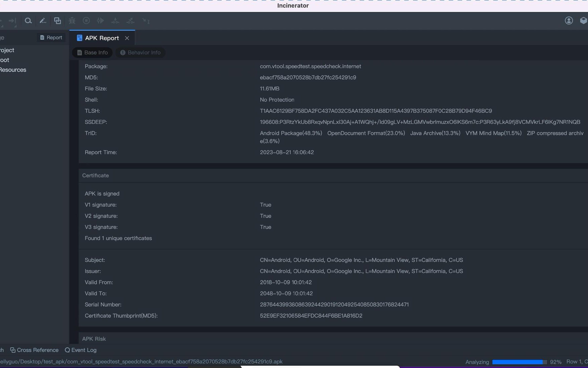Click the OpenDocument Format(23.0%) TrID entry

click(366, 133)
